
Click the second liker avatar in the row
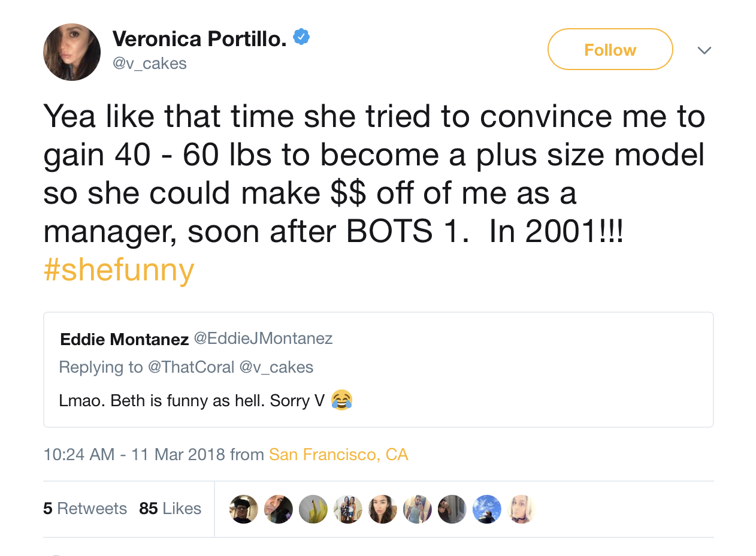coord(279,509)
